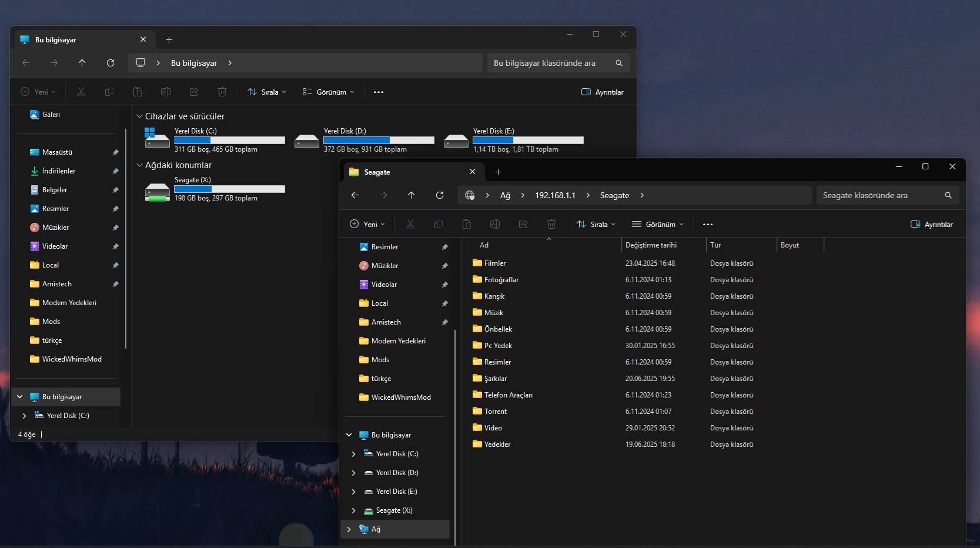The width and height of the screenshot is (980, 548).
Task: Refresh the Bu bilgisayar window
Action: [111, 63]
